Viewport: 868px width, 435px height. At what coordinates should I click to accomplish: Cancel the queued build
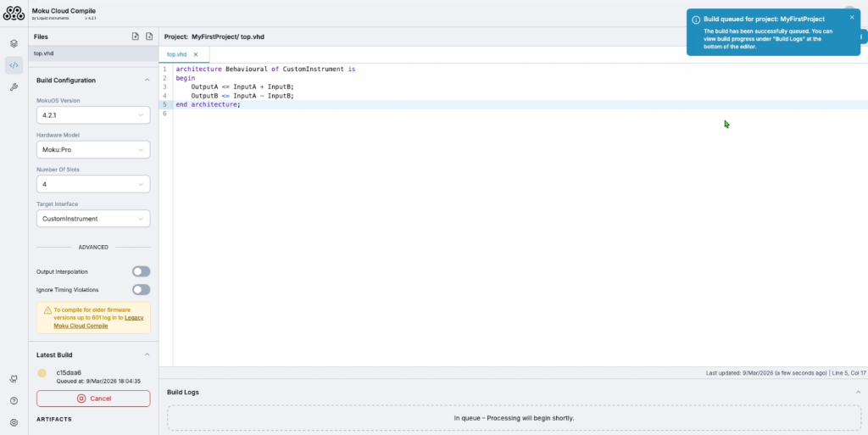93,399
